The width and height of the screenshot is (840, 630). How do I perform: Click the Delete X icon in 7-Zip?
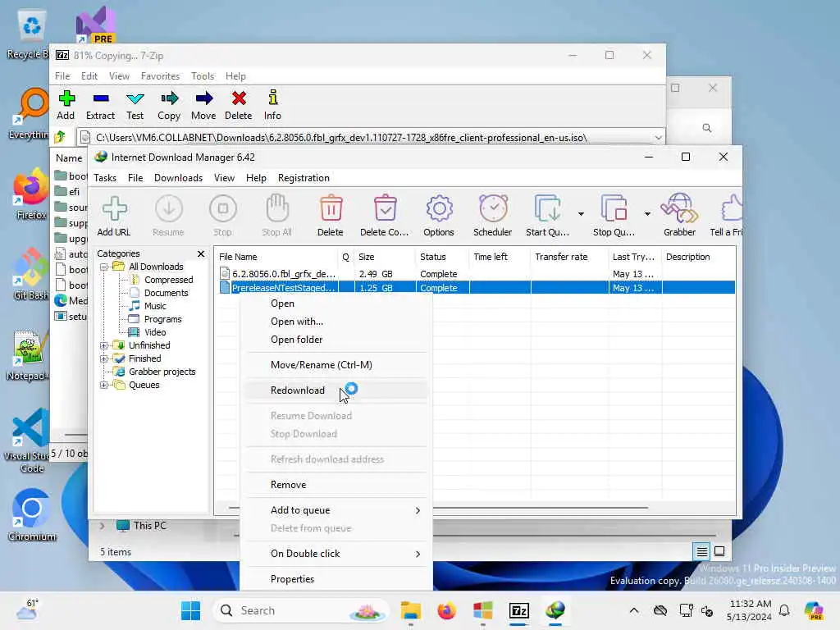[239, 106]
